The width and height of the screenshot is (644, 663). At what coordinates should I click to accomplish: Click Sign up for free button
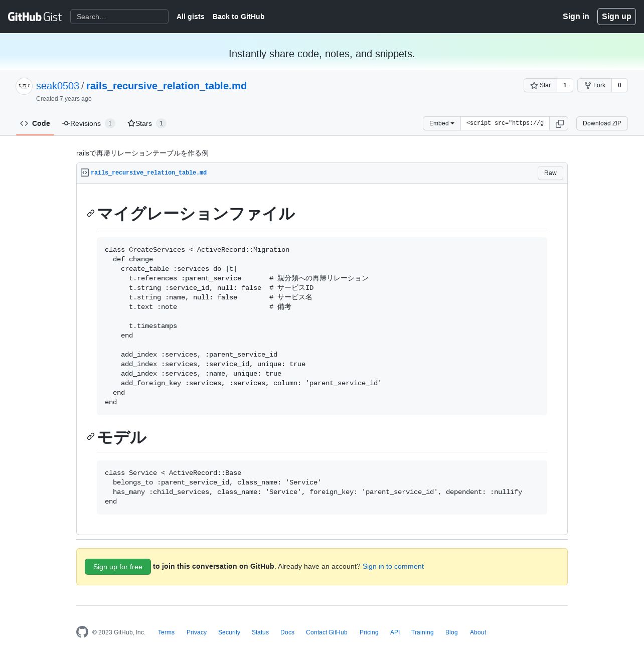point(118,567)
